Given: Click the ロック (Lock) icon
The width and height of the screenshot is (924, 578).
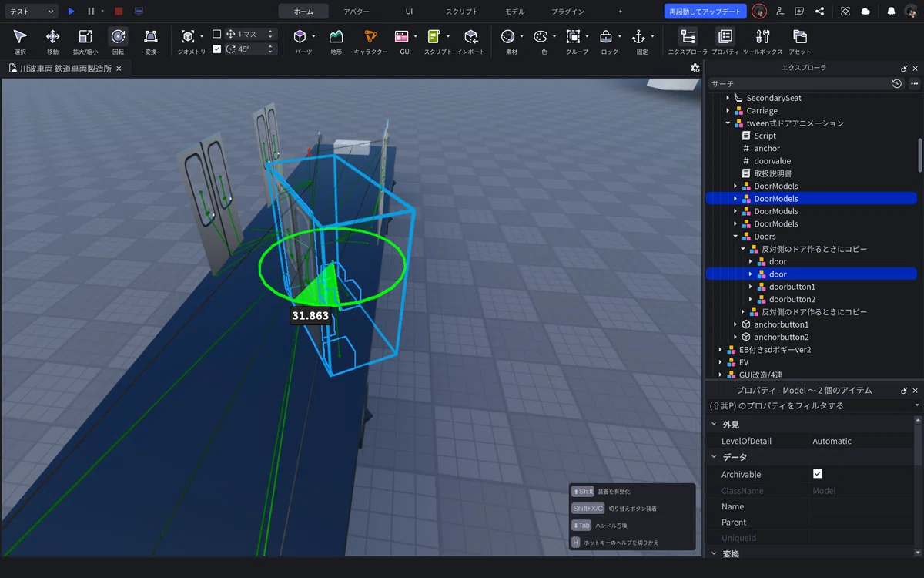Looking at the screenshot, I should tap(606, 37).
